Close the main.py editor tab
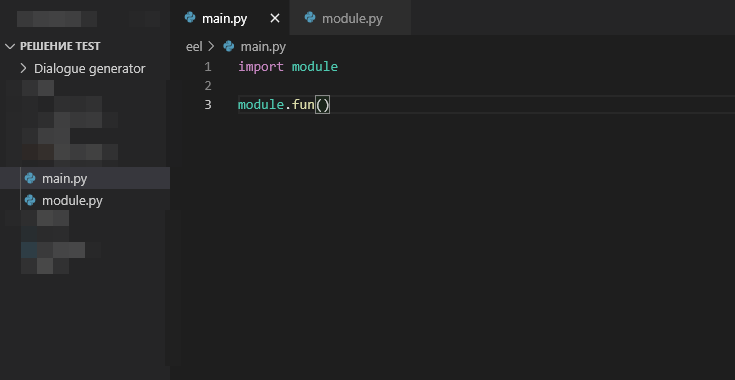 (x=275, y=18)
